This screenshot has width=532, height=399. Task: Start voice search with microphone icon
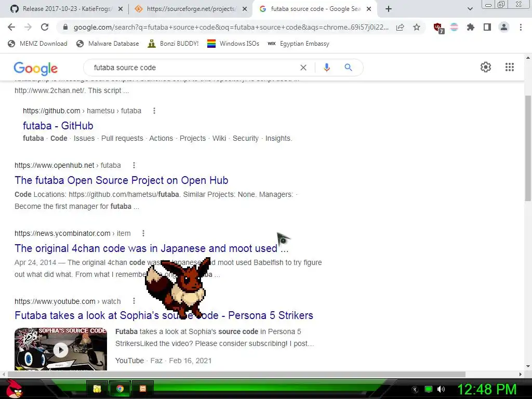pos(326,68)
